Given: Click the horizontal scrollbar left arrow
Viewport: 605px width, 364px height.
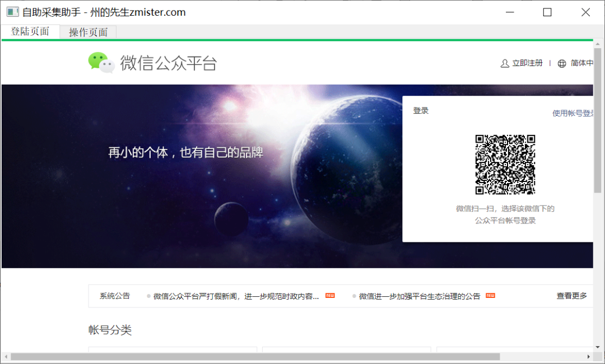Looking at the screenshot, I should [6, 357].
